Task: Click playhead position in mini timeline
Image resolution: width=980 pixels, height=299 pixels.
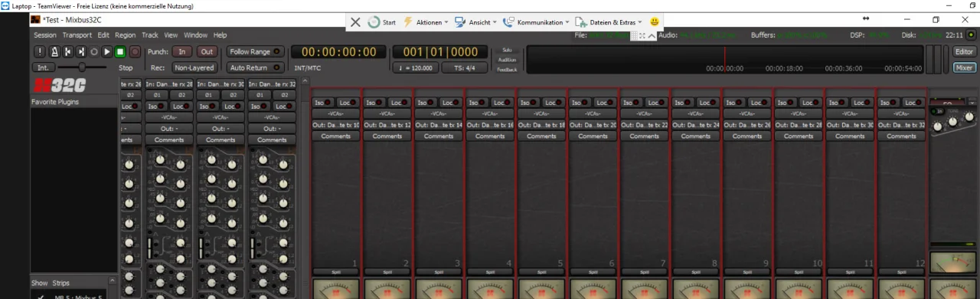Action: [725, 60]
